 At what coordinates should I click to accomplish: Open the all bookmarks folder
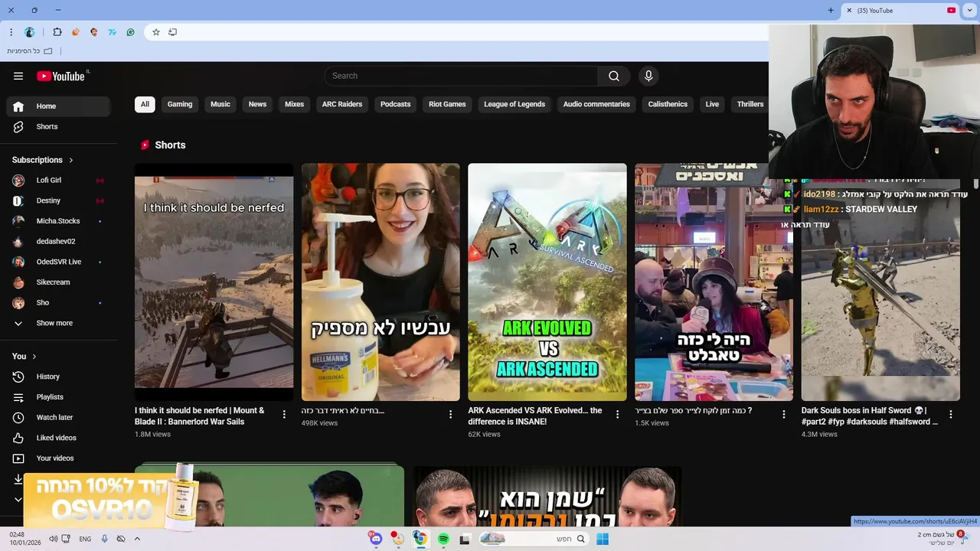click(30, 51)
